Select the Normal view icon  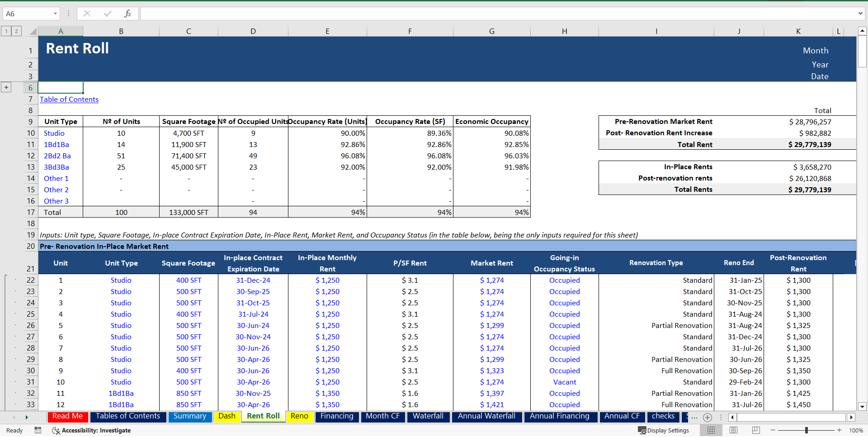point(711,430)
